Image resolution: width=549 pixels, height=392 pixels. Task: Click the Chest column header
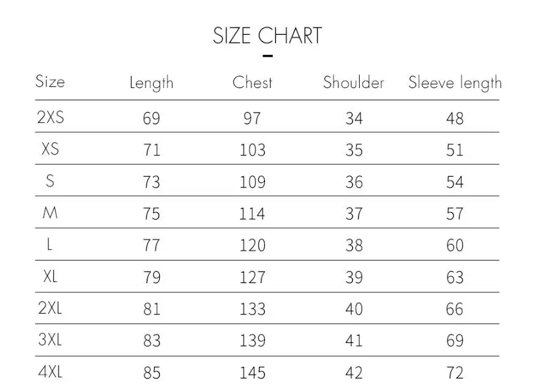coord(252,83)
